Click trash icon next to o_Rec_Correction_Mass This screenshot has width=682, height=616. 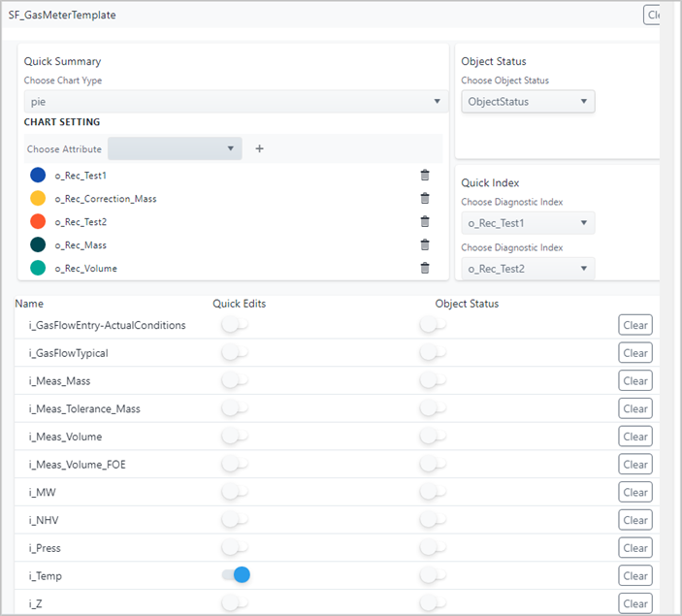point(424,198)
